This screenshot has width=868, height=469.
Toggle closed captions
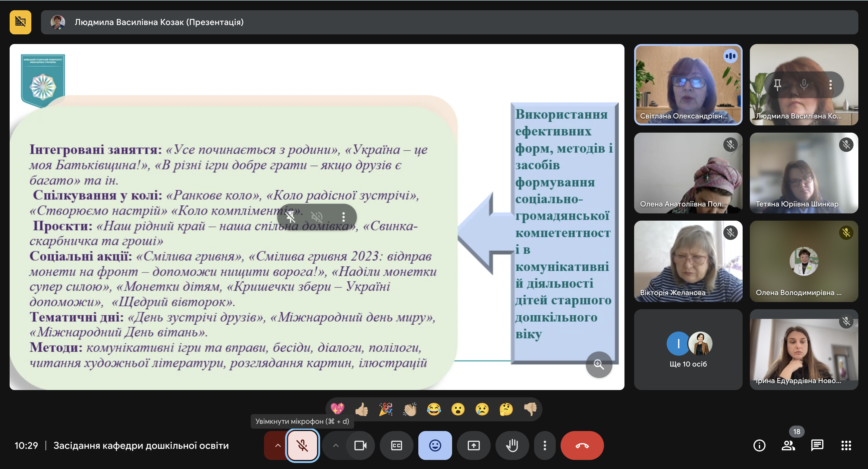click(396, 445)
